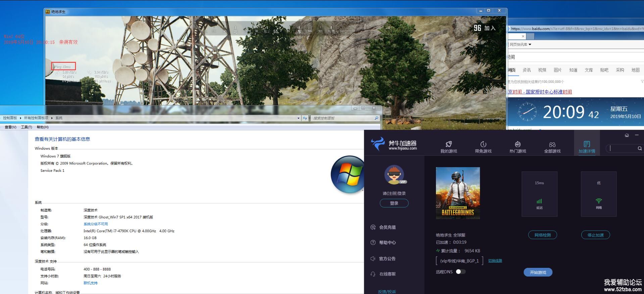Open the 工具(T) menu
This screenshot has width=644, height=294.
click(27, 127)
